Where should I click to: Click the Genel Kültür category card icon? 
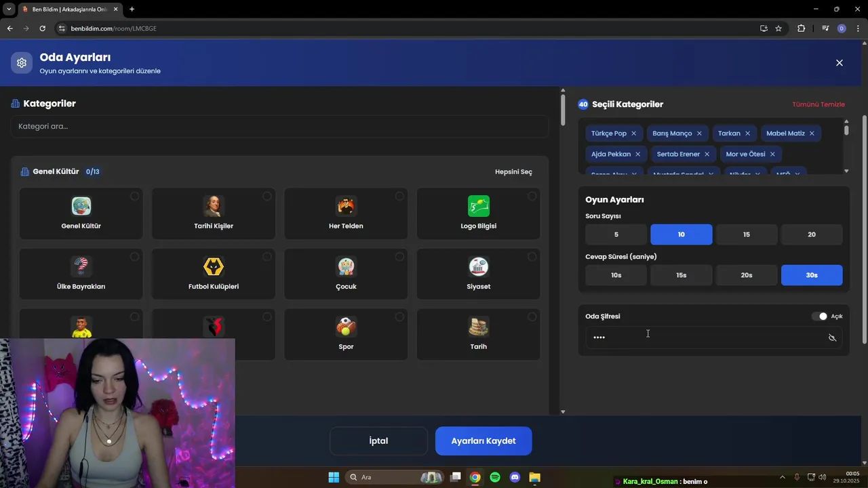tap(81, 206)
